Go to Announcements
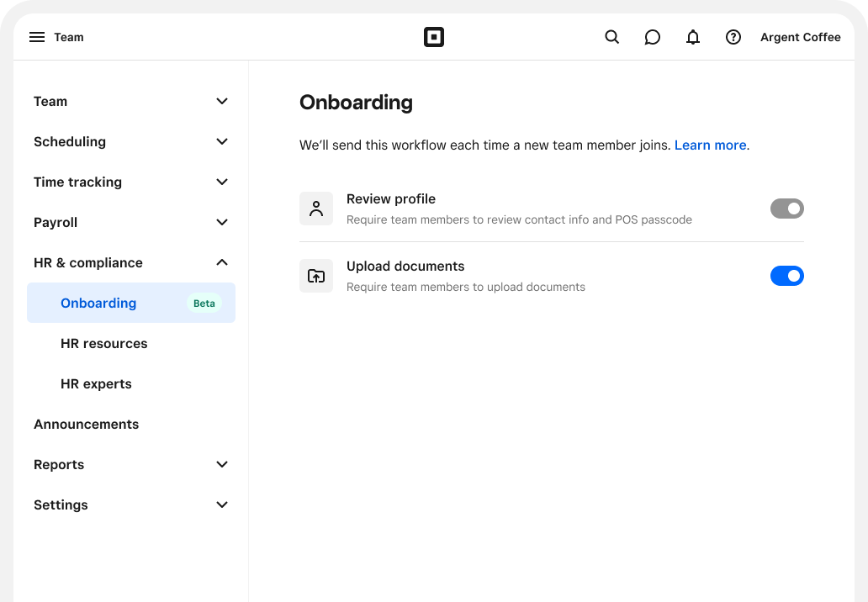The width and height of the screenshot is (868, 602). tap(87, 425)
